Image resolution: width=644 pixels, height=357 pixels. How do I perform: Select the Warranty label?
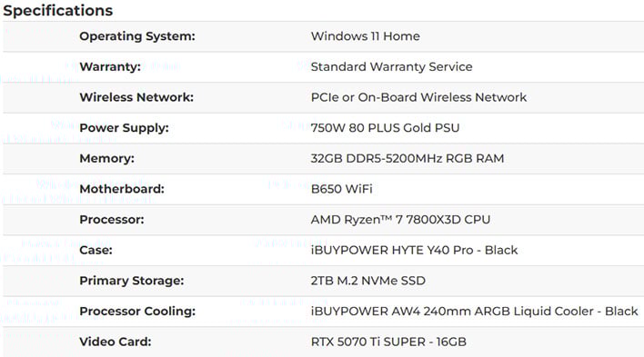(110, 66)
